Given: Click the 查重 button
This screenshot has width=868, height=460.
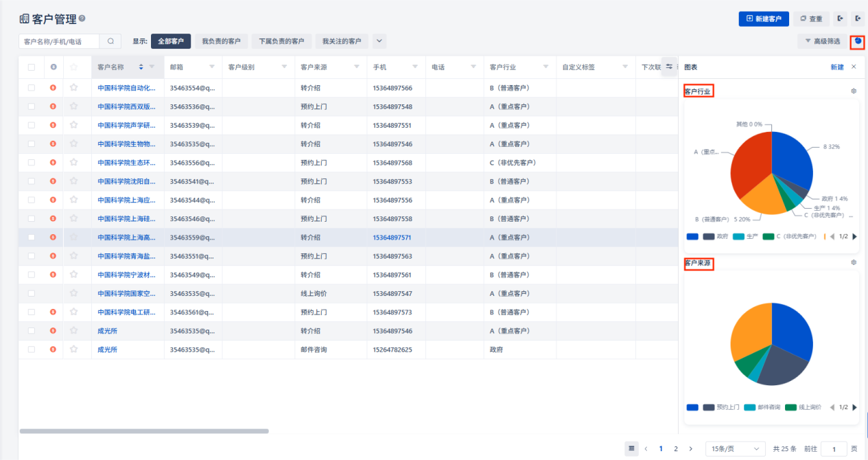Looking at the screenshot, I should pos(811,19).
